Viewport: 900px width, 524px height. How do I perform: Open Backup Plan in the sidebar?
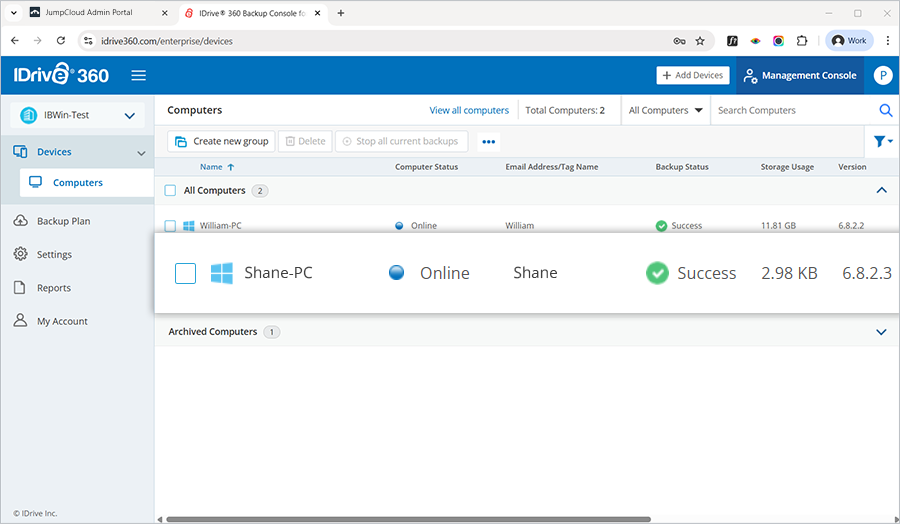[x=63, y=221]
